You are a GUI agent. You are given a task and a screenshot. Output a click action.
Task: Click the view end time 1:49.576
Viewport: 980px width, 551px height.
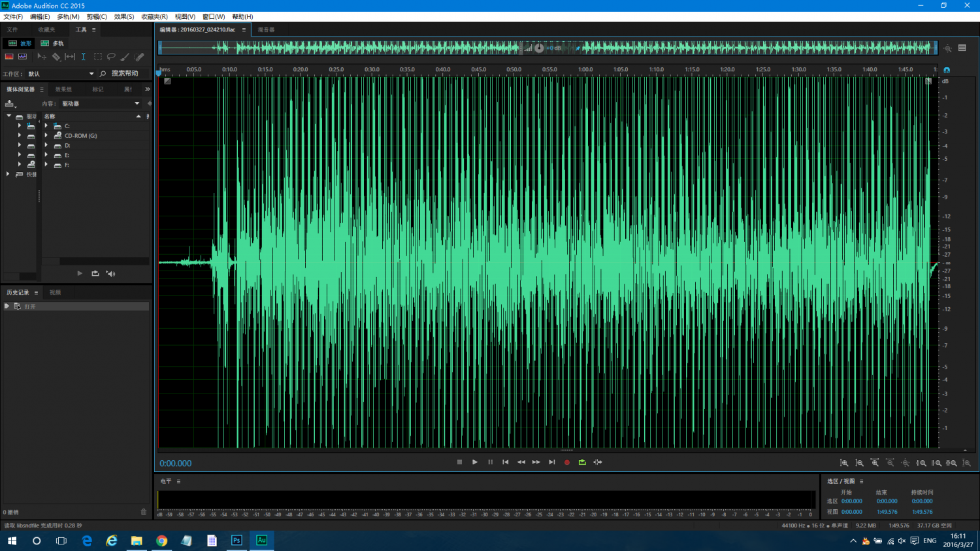pyautogui.click(x=887, y=512)
